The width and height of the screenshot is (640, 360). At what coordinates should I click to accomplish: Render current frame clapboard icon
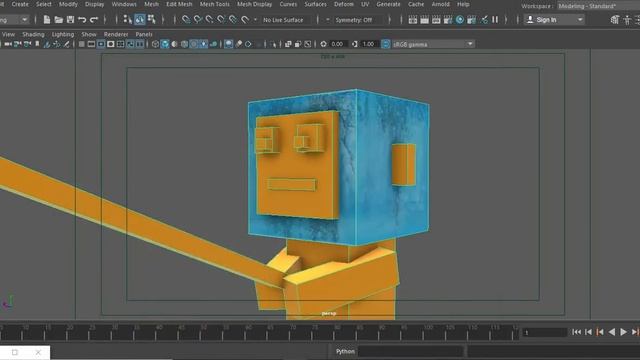[x=424, y=20]
